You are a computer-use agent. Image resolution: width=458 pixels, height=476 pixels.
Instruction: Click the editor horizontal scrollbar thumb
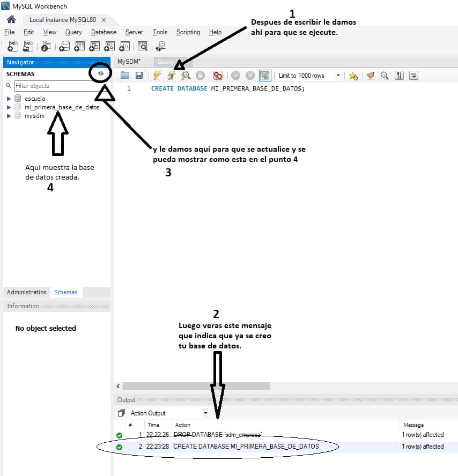196,386
